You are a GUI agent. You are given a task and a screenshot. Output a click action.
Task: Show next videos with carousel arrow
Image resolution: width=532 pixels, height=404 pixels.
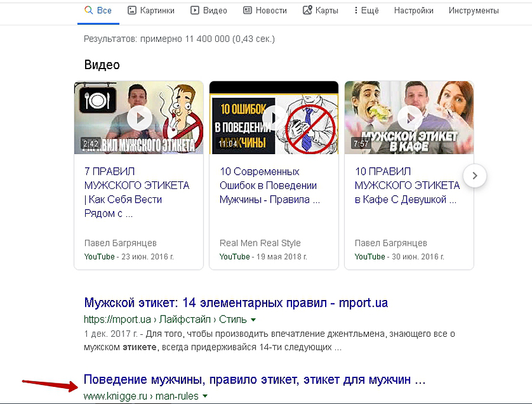pos(475,175)
